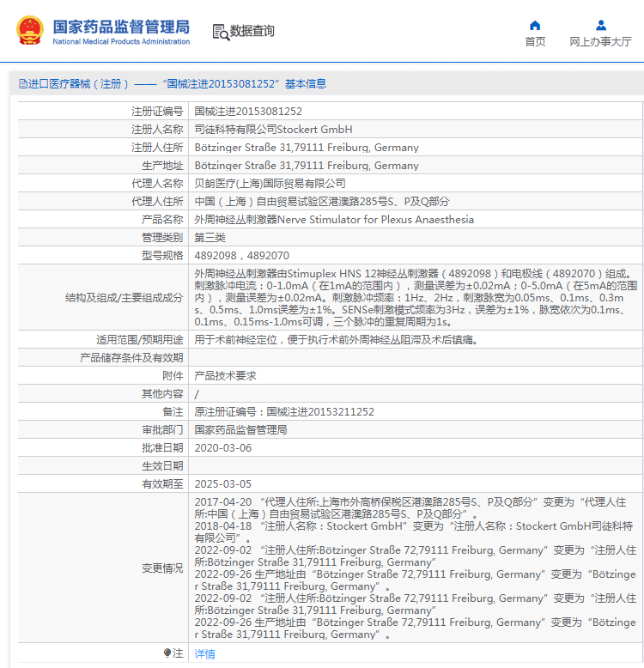Click the 网上办事大厅 user icon

click(601, 26)
